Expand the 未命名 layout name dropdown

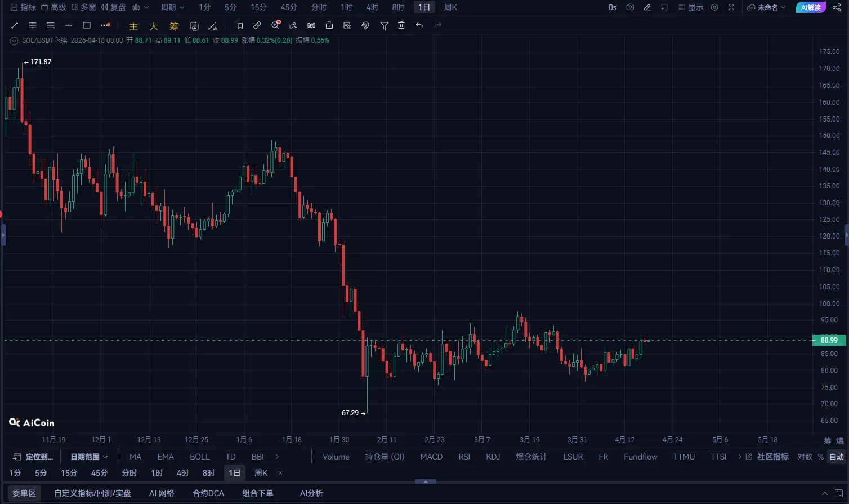[766, 7]
